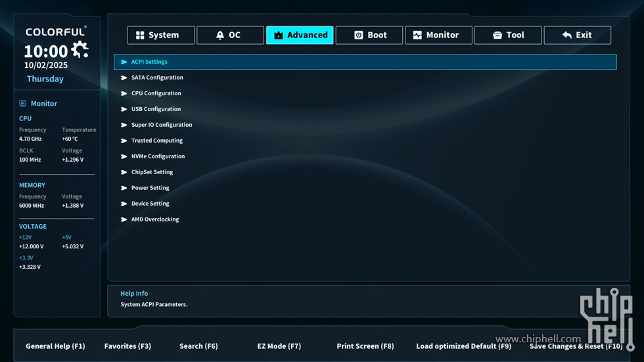
Task: Open the Boot tab
Action: (x=369, y=35)
